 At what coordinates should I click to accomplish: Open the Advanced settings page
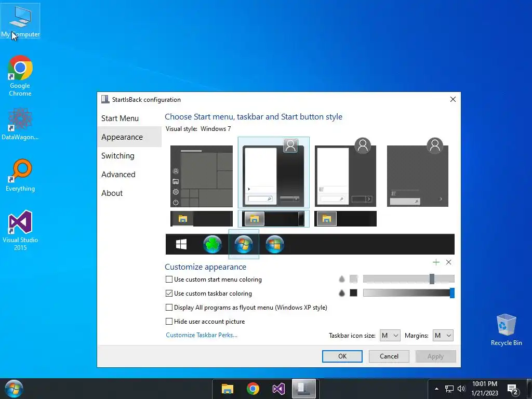(x=129, y=175)
